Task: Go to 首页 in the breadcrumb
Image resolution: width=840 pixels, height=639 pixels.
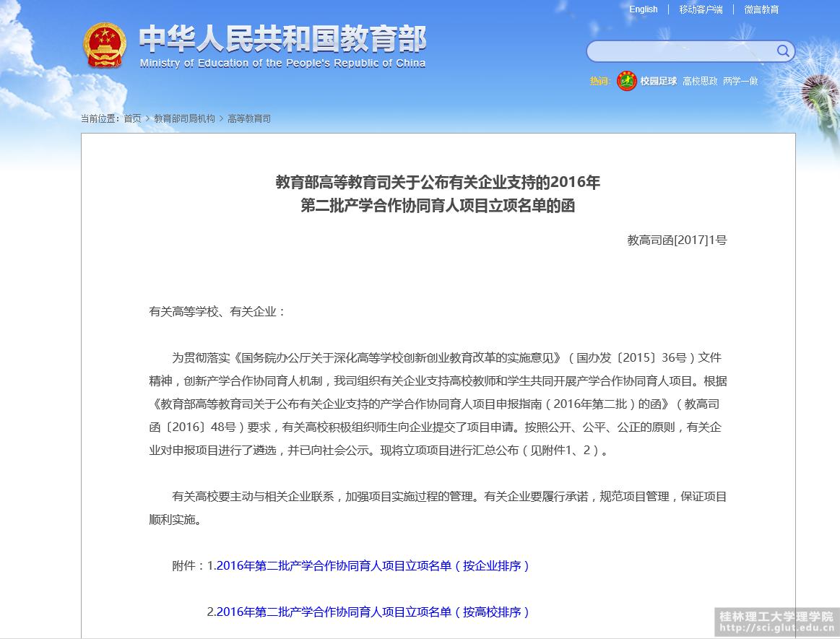Action: pyautogui.click(x=132, y=118)
